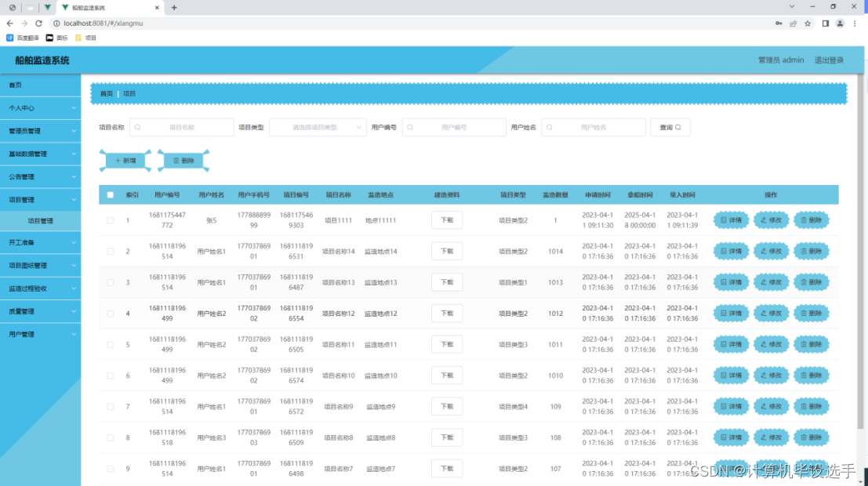Click the 详情 icon button for 项目名称8
This screenshot has height=486, width=868.
pos(732,437)
